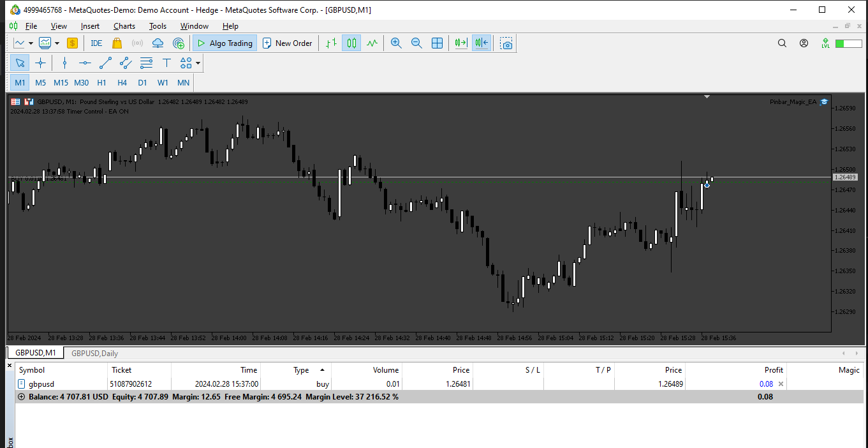Toggle chart auto scroll to end

coord(461,43)
